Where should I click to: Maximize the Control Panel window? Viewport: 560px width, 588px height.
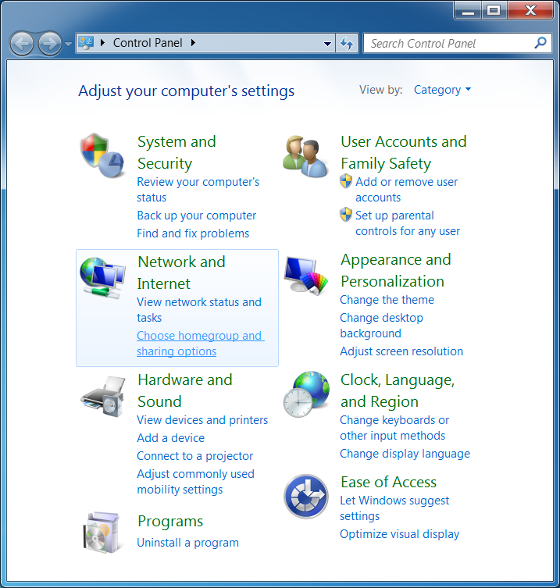pos(494,10)
